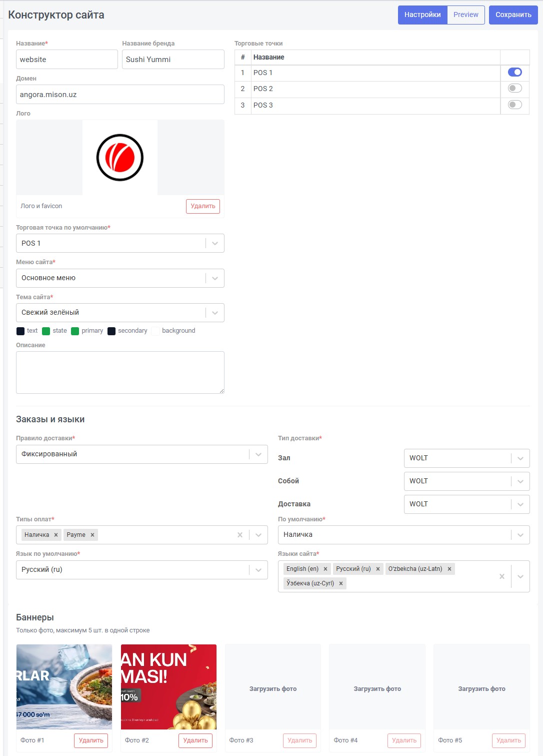Open the Доставка delivery type dropdown
Screen dimensions: 543x756
click(466, 504)
